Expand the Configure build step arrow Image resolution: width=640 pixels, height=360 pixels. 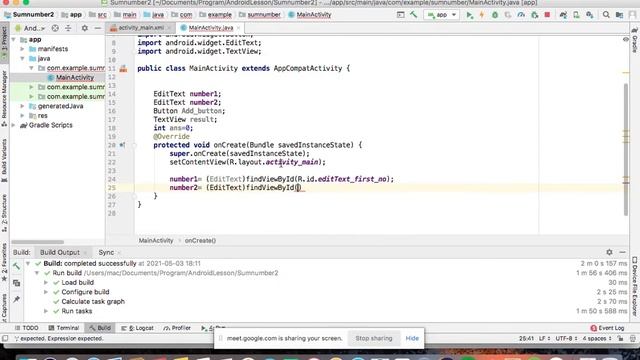click(x=46, y=292)
